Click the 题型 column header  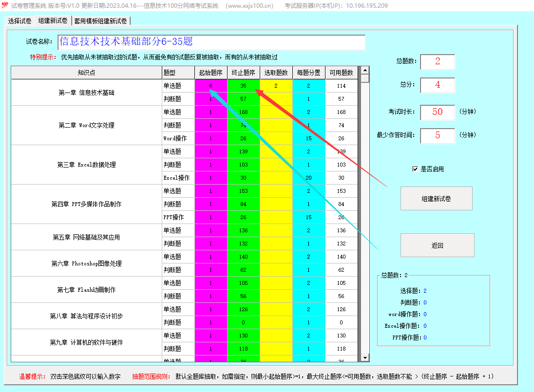tap(178, 73)
